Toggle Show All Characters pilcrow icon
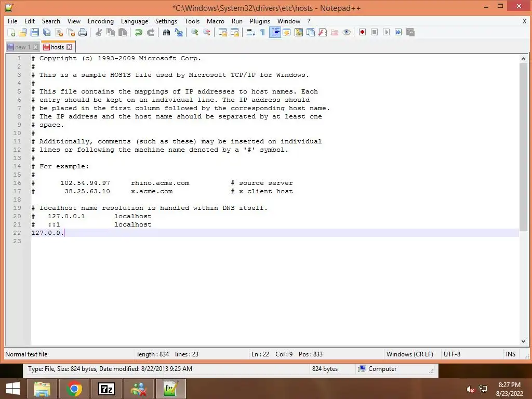Viewport: 532px width, 399px height. tap(262, 32)
